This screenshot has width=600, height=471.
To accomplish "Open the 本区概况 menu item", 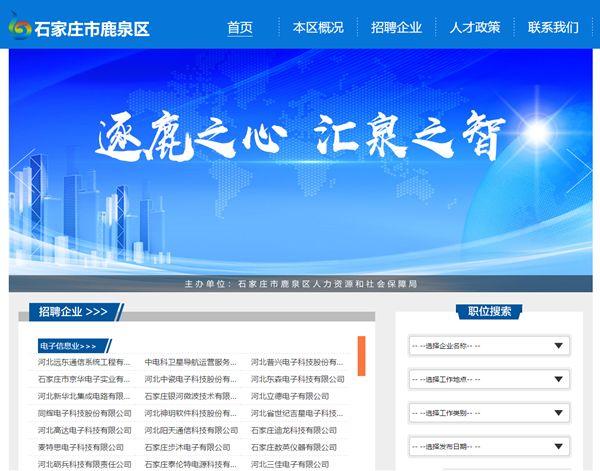I will pos(318,28).
